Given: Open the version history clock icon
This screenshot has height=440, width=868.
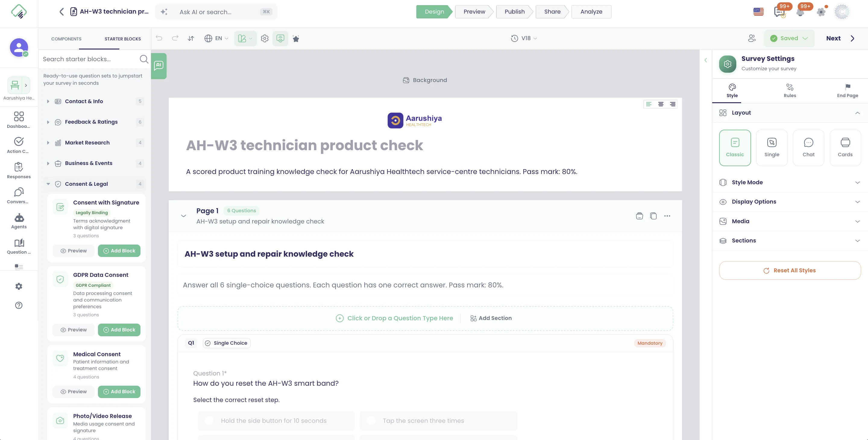Looking at the screenshot, I should tap(514, 38).
